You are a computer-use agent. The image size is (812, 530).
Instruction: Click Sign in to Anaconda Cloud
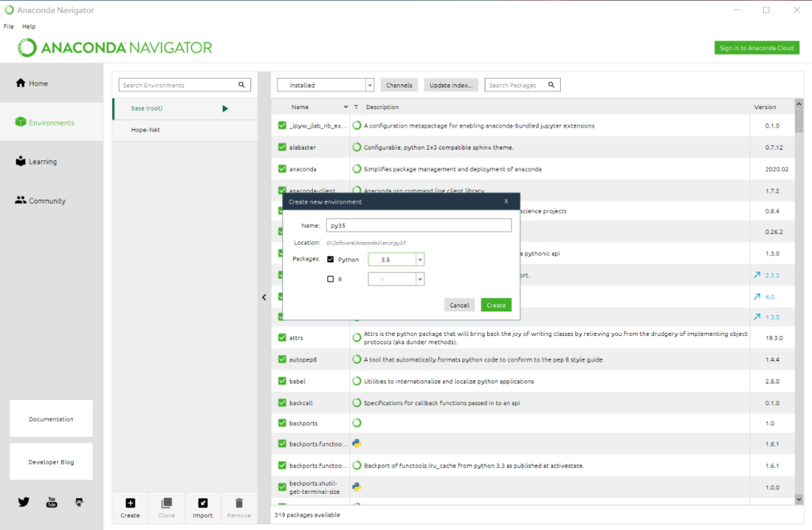(x=756, y=47)
